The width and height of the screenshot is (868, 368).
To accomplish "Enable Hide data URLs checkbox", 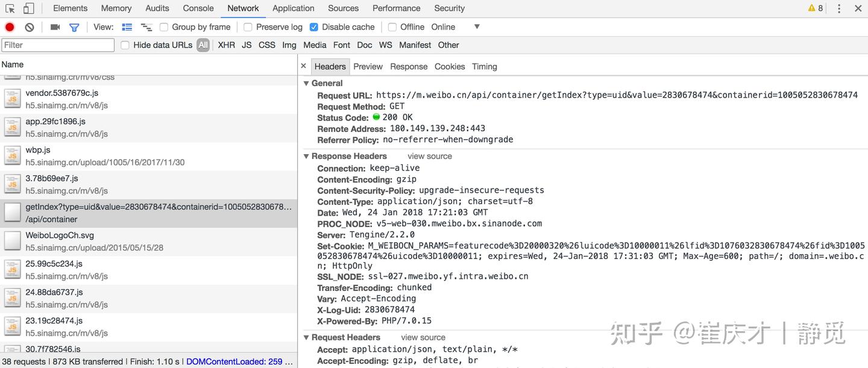I will pos(125,45).
